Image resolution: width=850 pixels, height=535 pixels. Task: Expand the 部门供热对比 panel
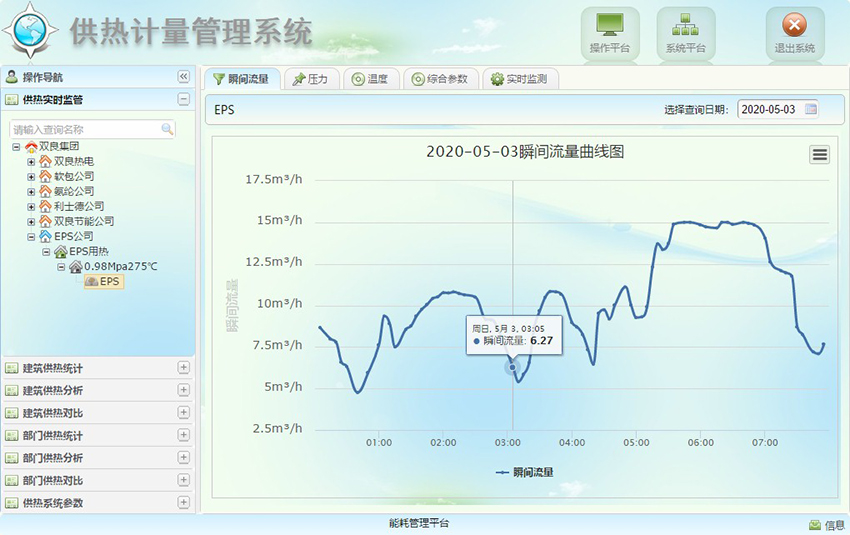(183, 481)
